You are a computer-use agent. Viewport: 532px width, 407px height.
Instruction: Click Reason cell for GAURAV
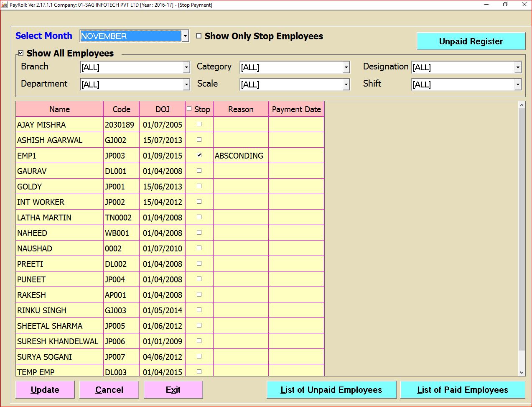coord(241,171)
